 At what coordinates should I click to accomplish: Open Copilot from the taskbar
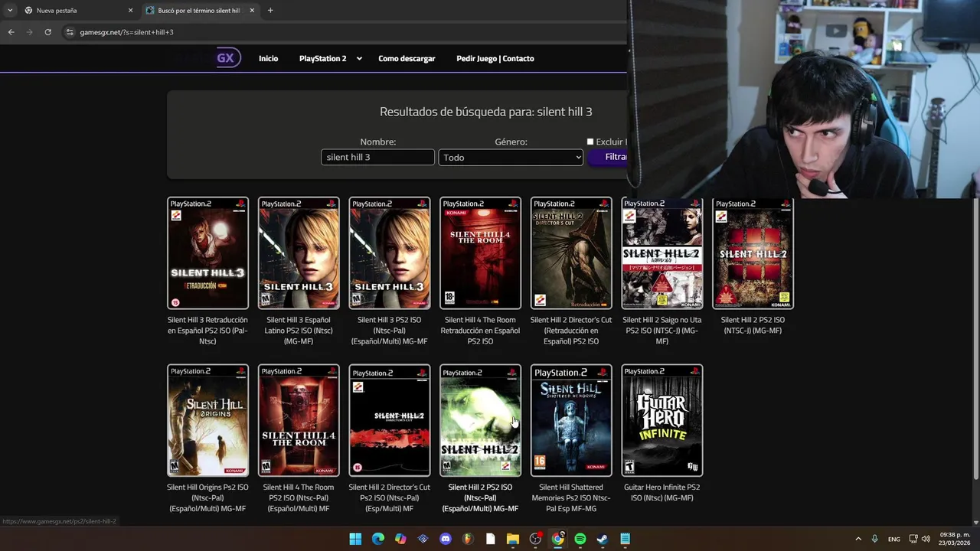[x=400, y=539]
